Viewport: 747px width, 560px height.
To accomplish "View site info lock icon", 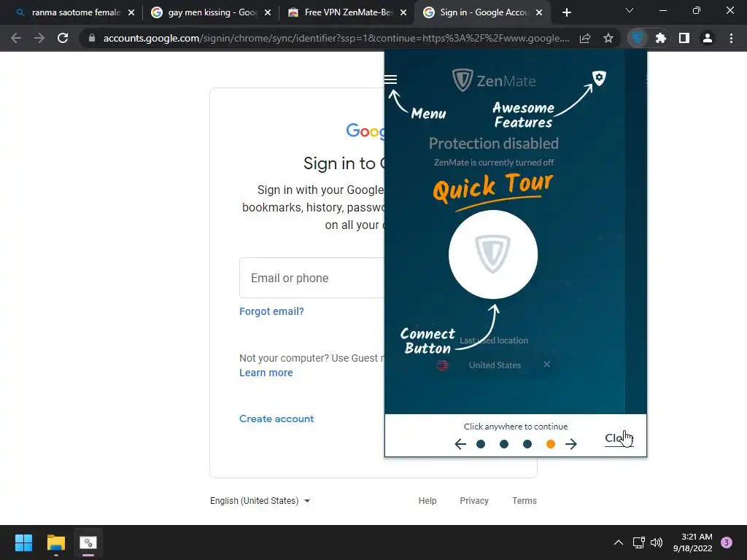I will tap(92, 38).
